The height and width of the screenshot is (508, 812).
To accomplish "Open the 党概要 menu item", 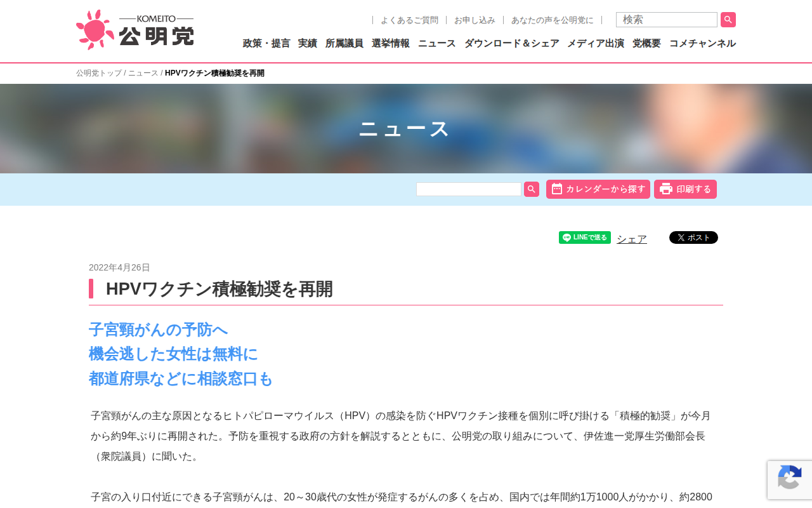I will pyautogui.click(x=646, y=43).
